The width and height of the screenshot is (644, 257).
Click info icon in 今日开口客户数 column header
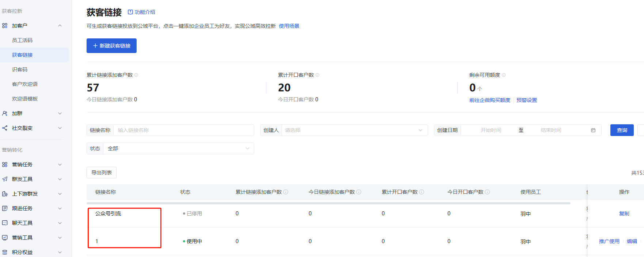click(x=487, y=192)
